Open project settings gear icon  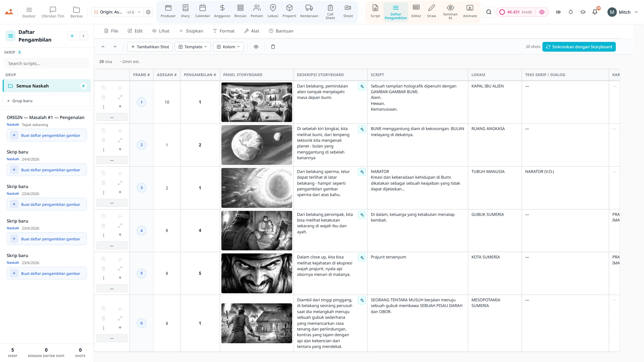tap(148, 12)
